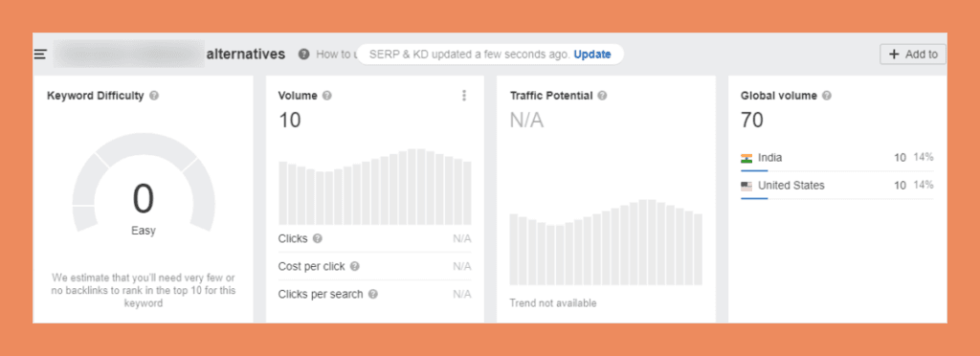Viewport: 980px width, 356px height.
Task: Click the backlinks estimate description text
Action: coord(144,290)
